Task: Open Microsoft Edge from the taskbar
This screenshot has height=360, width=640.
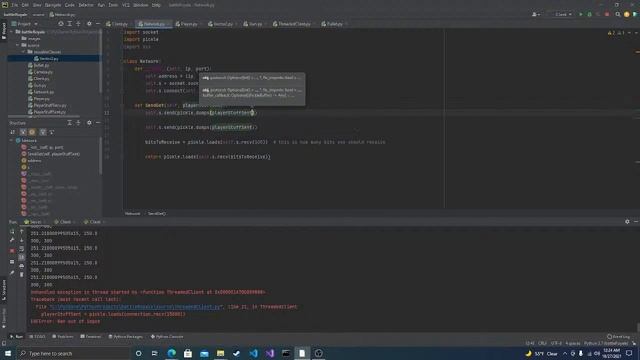Action: (172, 353)
